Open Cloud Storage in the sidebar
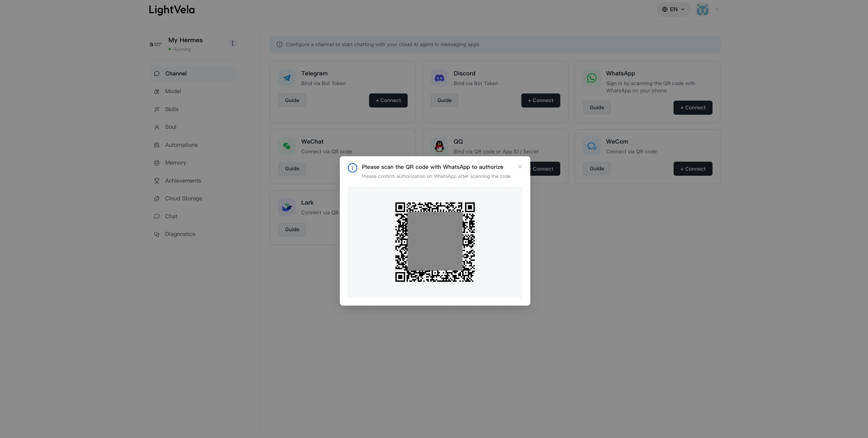The height and width of the screenshot is (438, 868). pyautogui.click(x=193, y=198)
